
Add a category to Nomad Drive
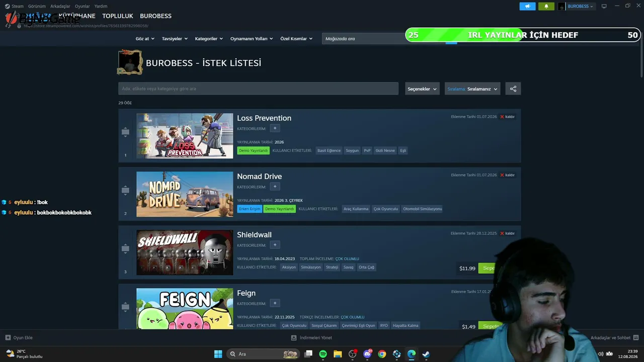point(275,187)
